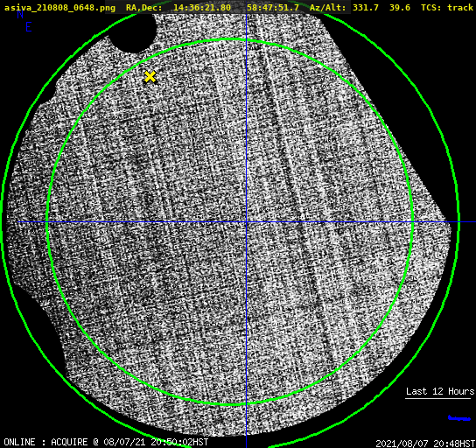Click the Az/Alt: label in header
Image resolution: width=476 pixels, height=448 pixels.
point(327,8)
